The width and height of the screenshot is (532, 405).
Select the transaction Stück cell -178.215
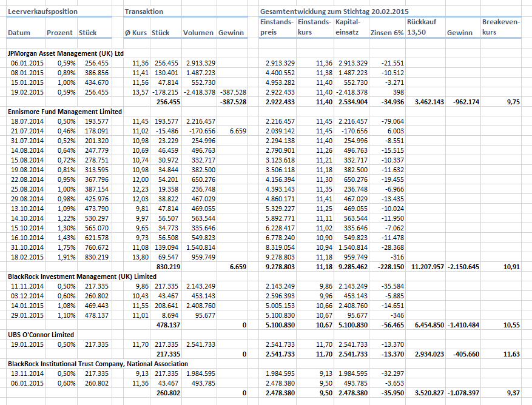pyautogui.click(x=165, y=92)
